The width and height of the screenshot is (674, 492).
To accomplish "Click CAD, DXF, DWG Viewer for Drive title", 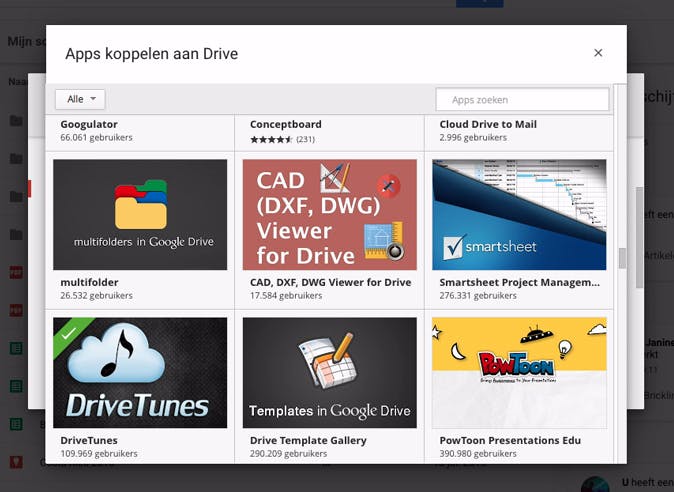I will (x=331, y=282).
